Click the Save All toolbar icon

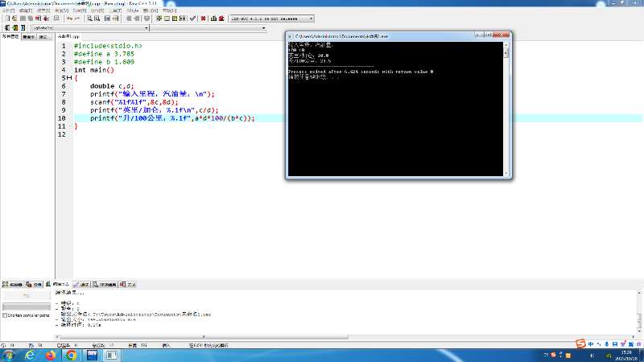[x=31, y=19]
